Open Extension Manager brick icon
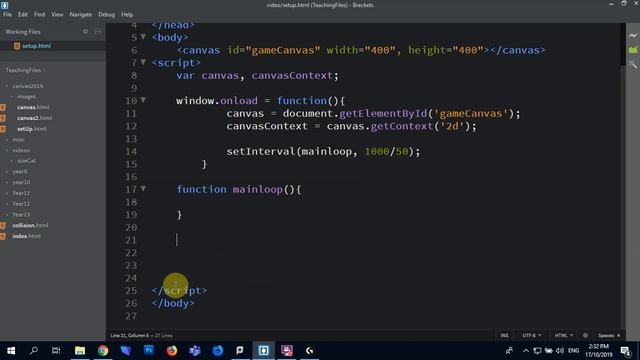The image size is (640, 360). 633,50
